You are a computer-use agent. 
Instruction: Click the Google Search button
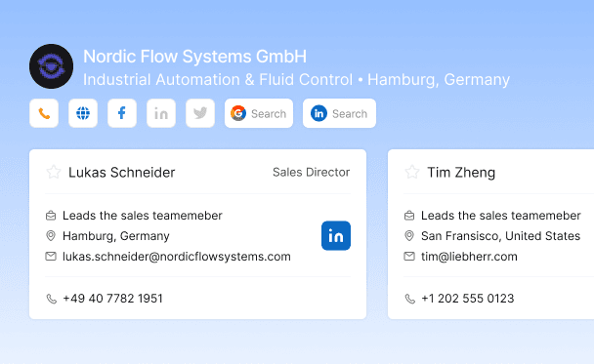pyautogui.click(x=259, y=113)
